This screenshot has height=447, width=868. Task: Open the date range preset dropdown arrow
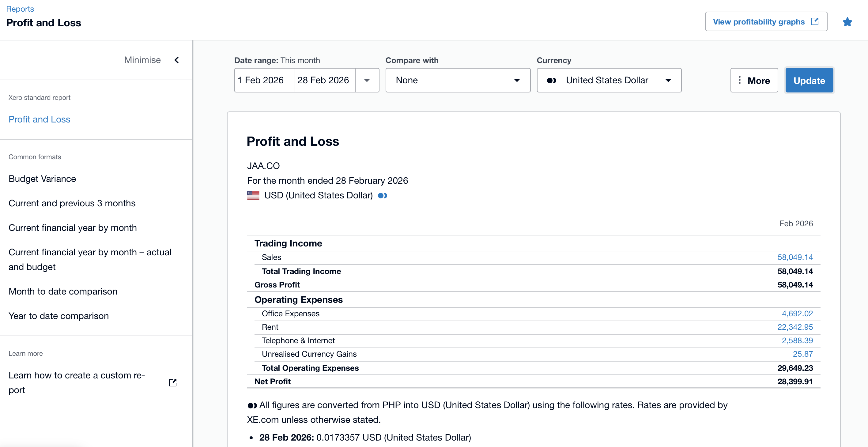click(x=367, y=81)
